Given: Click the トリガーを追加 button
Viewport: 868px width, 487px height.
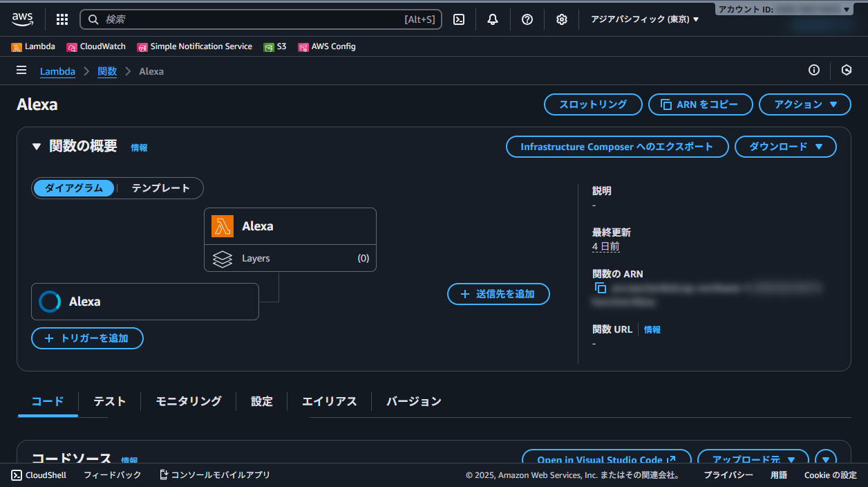Looking at the screenshot, I should point(87,338).
